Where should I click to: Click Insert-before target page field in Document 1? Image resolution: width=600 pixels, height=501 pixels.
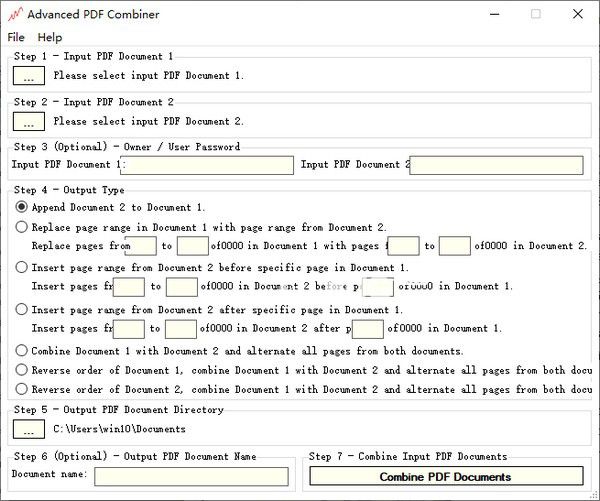(378, 287)
